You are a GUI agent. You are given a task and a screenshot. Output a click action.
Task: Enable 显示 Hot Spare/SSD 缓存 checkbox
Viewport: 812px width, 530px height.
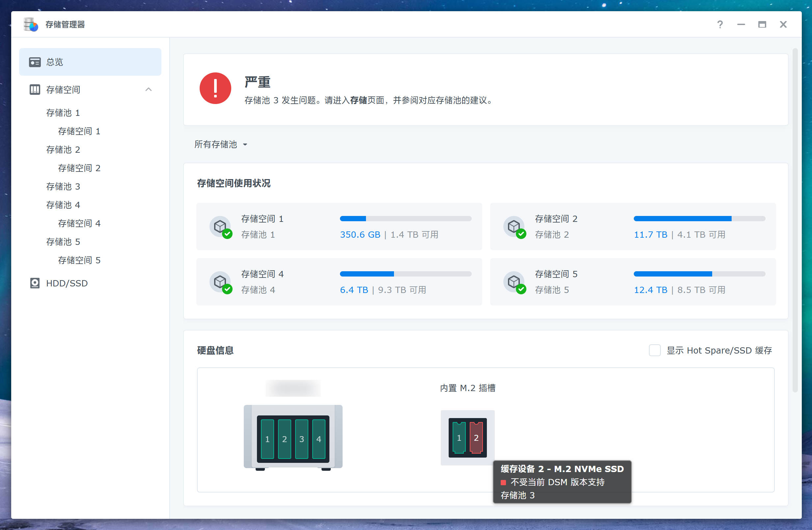click(x=654, y=350)
